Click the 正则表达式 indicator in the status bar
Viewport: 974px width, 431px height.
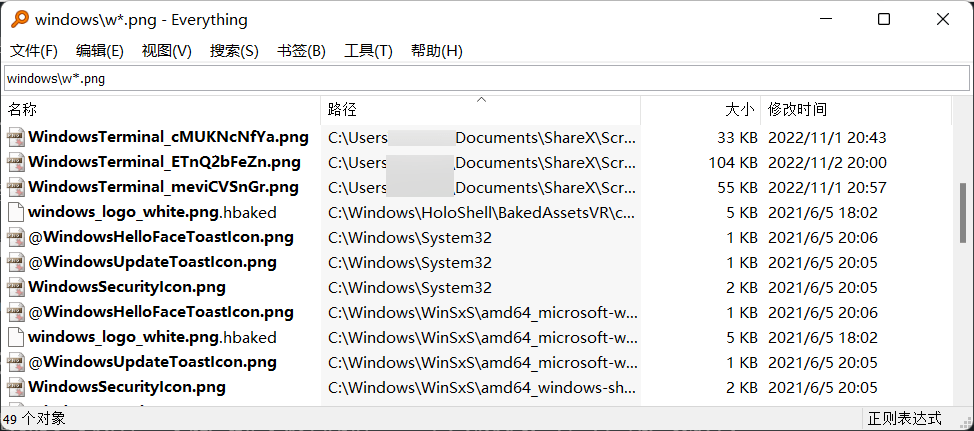[x=904, y=419]
